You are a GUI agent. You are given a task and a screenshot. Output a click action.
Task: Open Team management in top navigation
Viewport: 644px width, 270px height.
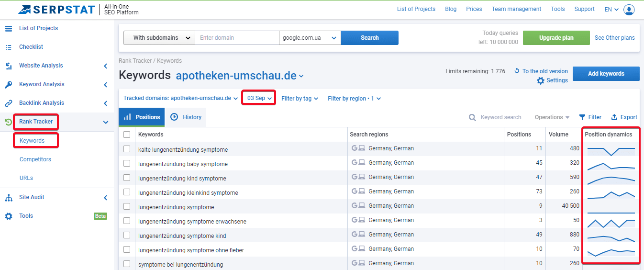point(516,9)
